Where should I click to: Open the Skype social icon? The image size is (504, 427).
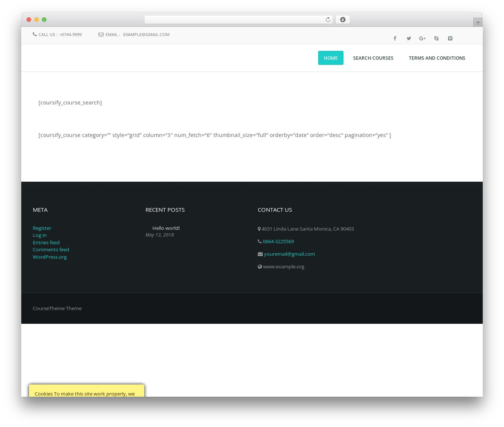(436, 38)
